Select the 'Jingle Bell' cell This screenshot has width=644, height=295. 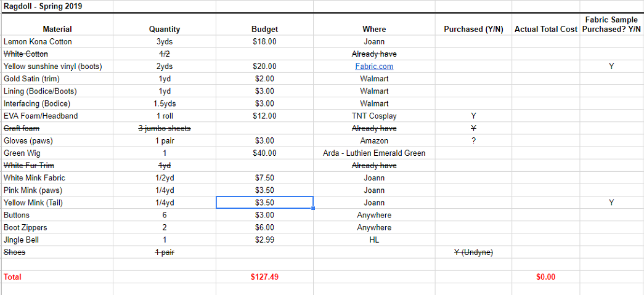pos(57,240)
